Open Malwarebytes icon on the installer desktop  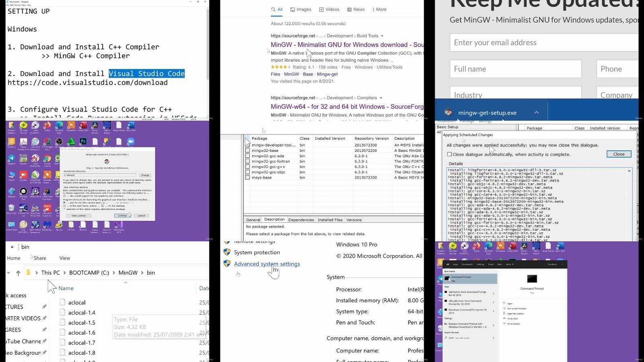pyautogui.click(x=47, y=224)
